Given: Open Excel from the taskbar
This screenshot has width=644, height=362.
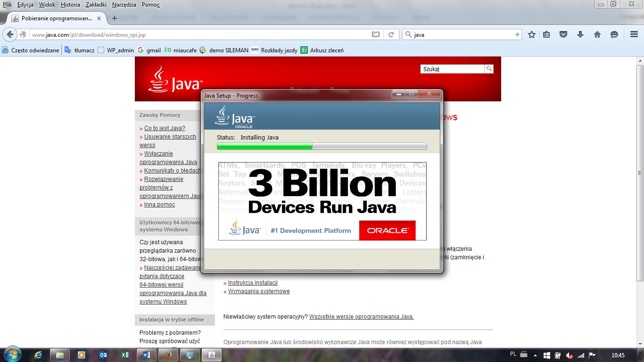Looking at the screenshot, I should coord(125,355).
